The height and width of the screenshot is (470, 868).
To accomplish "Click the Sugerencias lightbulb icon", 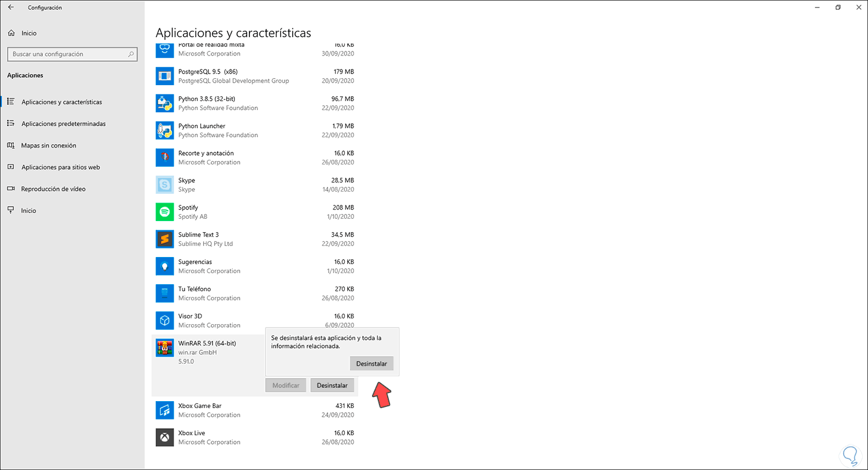I will tap(165, 266).
